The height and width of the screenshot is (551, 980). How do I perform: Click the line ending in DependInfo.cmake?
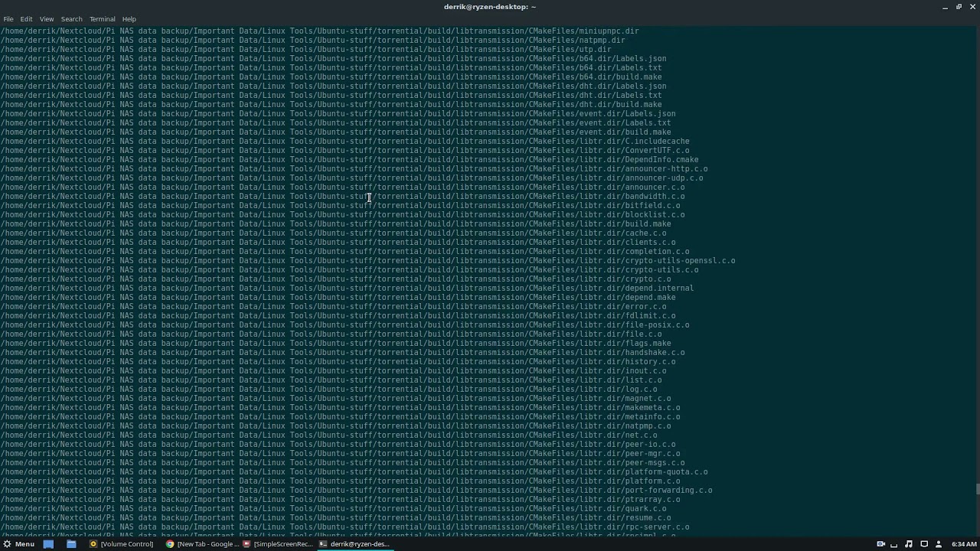tap(349, 159)
